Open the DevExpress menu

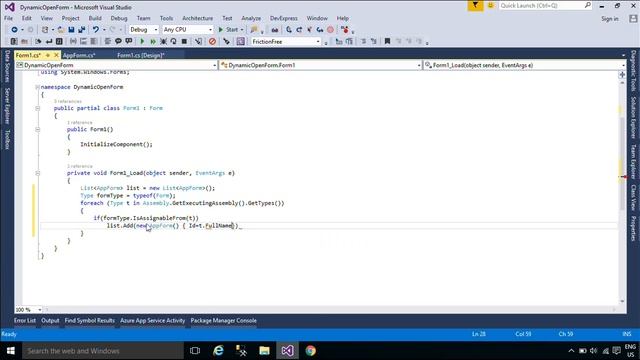pos(284,18)
